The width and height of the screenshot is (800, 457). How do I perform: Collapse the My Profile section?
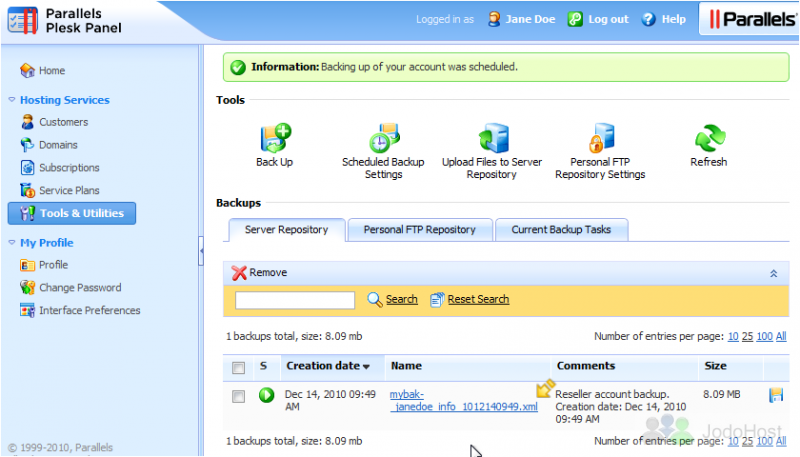tap(12, 242)
